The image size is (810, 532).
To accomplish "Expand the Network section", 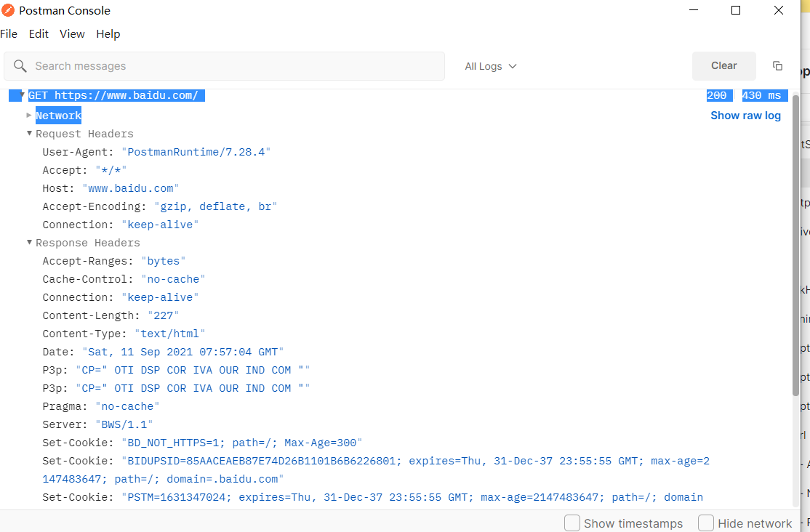I will pyautogui.click(x=29, y=115).
